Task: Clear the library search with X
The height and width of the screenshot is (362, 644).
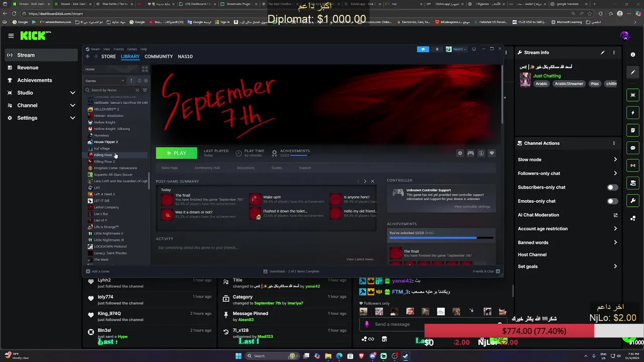Action: [137, 90]
